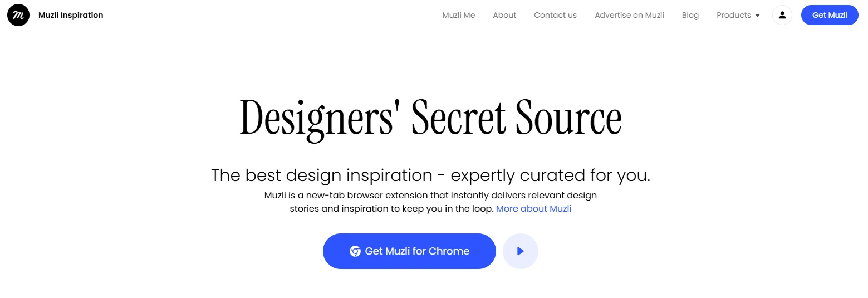Viewport: 868px width, 298px height.
Task: Select Contact us in the navigation
Action: pos(555,15)
